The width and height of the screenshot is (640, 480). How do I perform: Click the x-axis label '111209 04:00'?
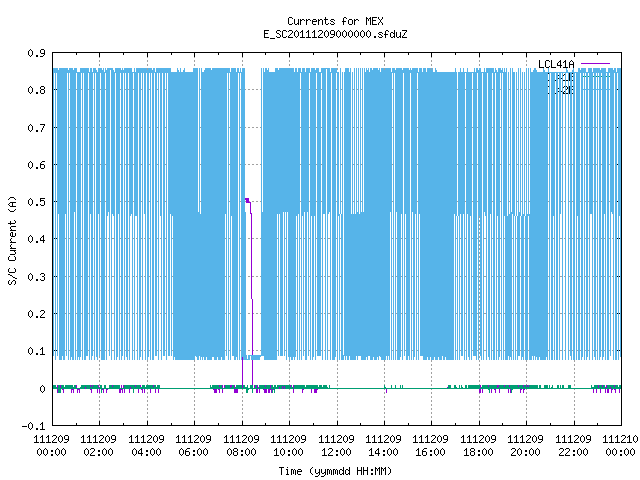[146, 446]
